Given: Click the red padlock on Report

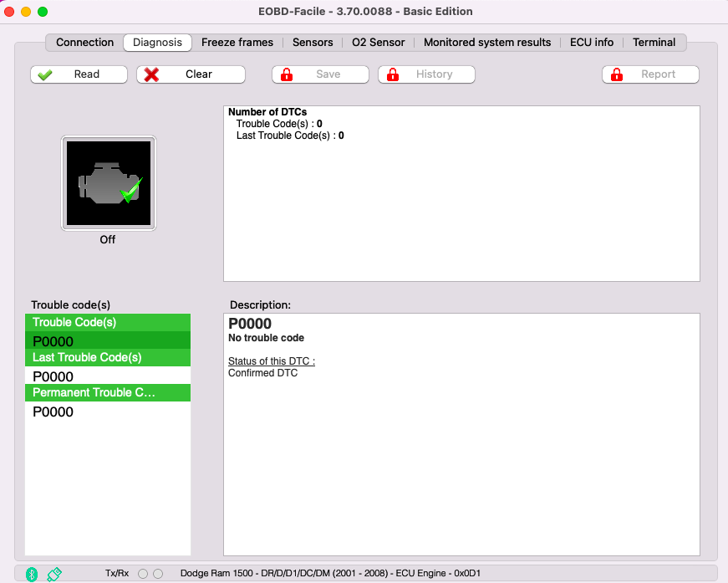Looking at the screenshot, I should tap(617, 74).
